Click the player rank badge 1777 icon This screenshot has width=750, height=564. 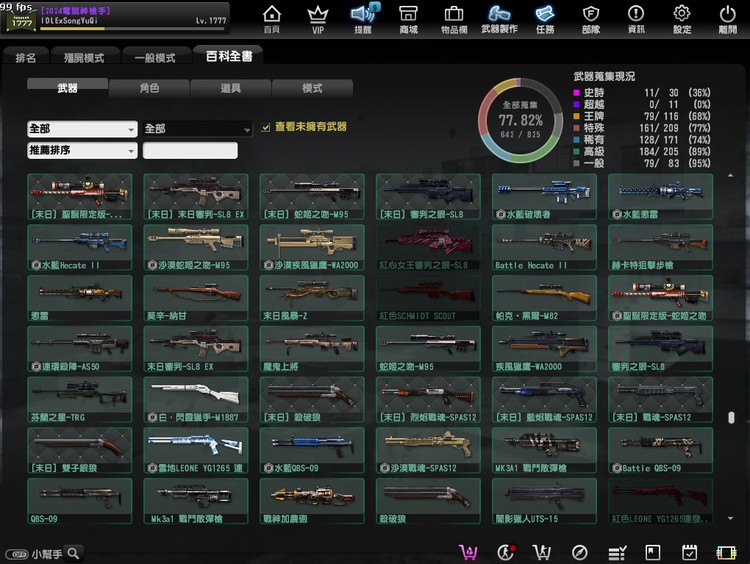(22, 21)
